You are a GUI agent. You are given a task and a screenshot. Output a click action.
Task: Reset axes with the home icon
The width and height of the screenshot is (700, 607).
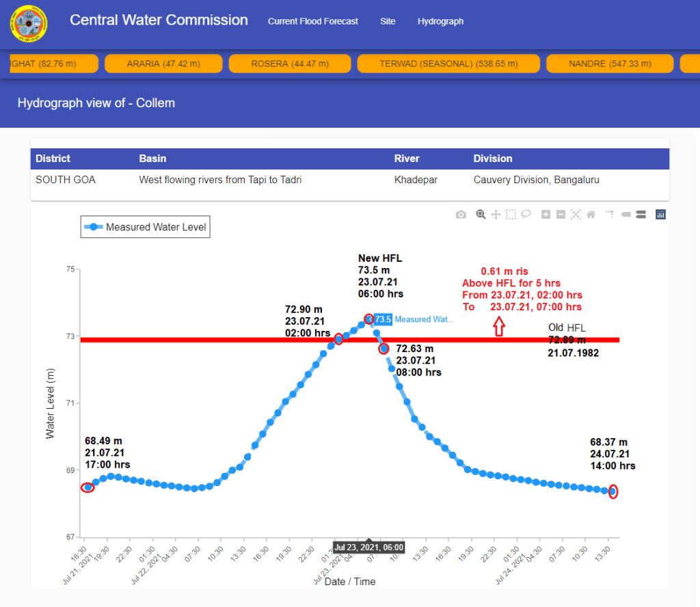pyautogui.click(x=591, y=215)
